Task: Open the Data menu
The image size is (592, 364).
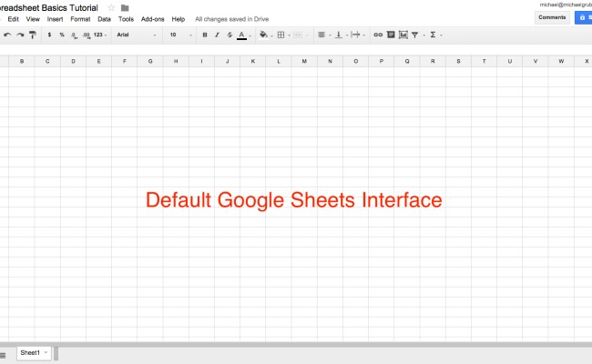Action: click(104, 19)
